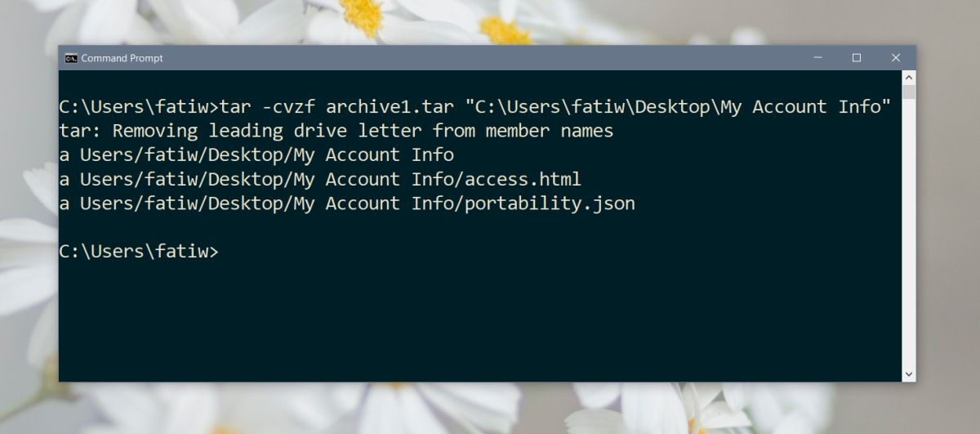The height and width of the screenshot is (434, 980).
Task: Click the vertical scrollbar thumb
Action: tap(909, 91)
